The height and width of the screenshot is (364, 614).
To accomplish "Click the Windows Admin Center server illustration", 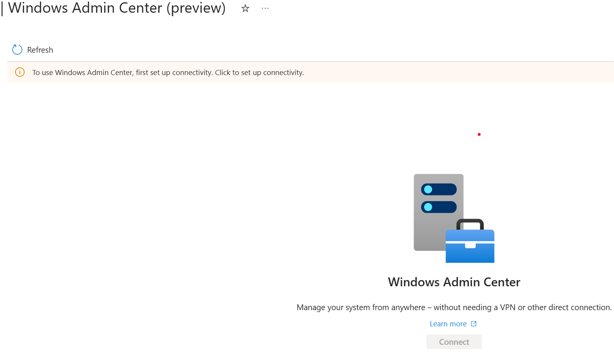I will [454, 218].
